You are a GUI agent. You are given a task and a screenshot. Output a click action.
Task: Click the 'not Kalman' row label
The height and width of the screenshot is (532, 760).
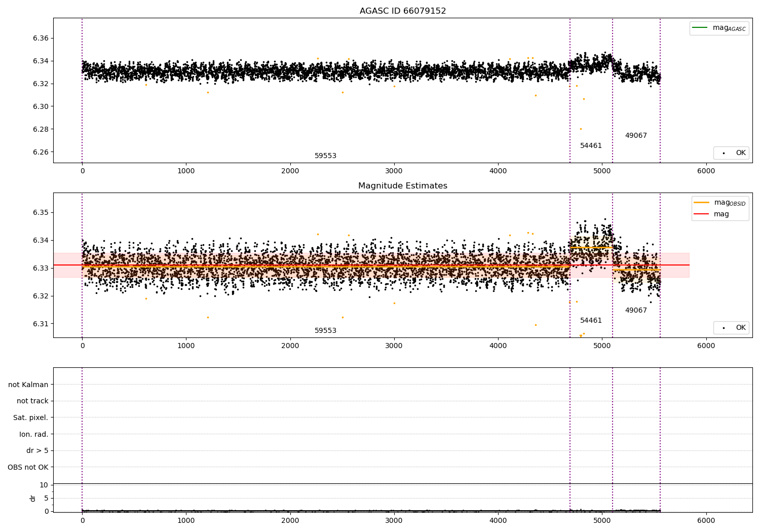(x=28, y=385)
